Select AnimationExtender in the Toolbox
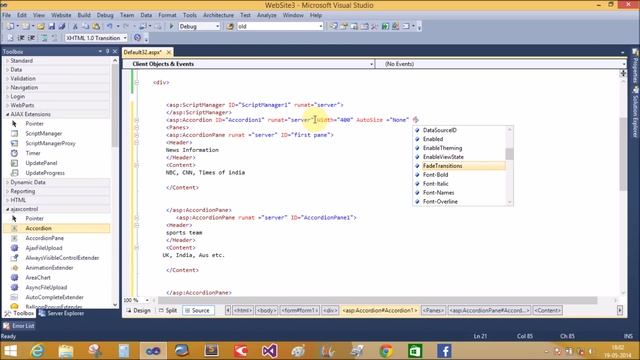This screenshot has width=640, height=360. click(49, 268)
